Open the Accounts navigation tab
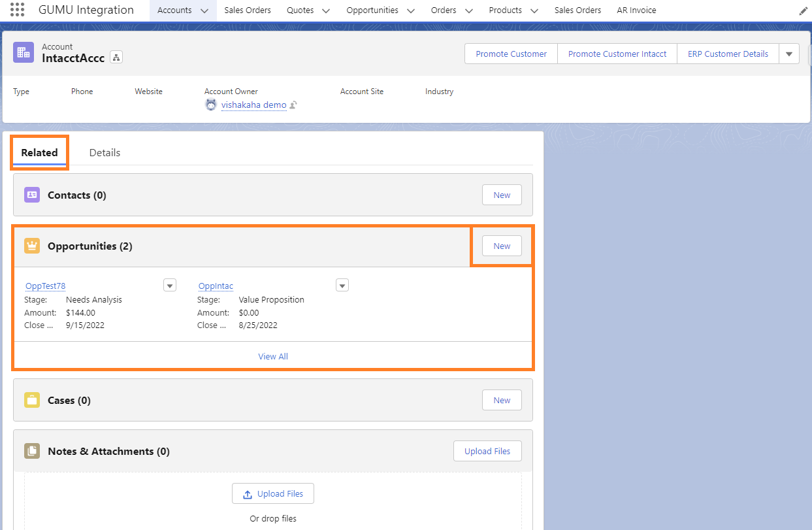 tap(174, 10)
